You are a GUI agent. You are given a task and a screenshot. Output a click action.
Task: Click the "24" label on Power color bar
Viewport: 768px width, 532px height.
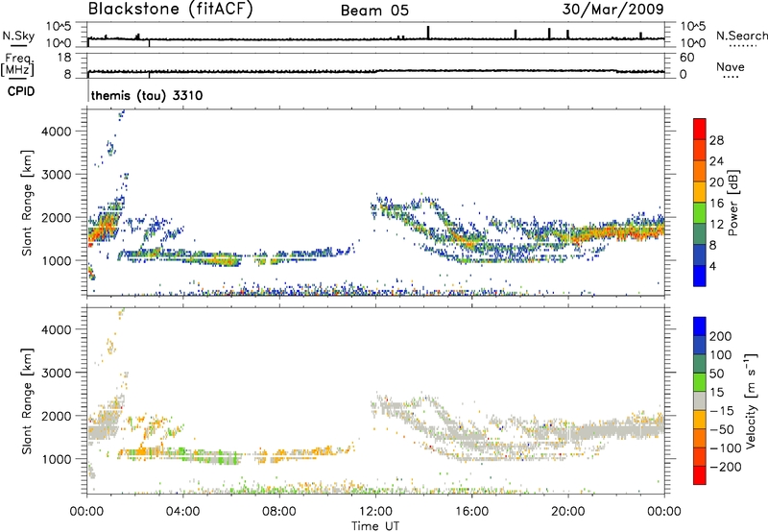click(x=716, y=161)
